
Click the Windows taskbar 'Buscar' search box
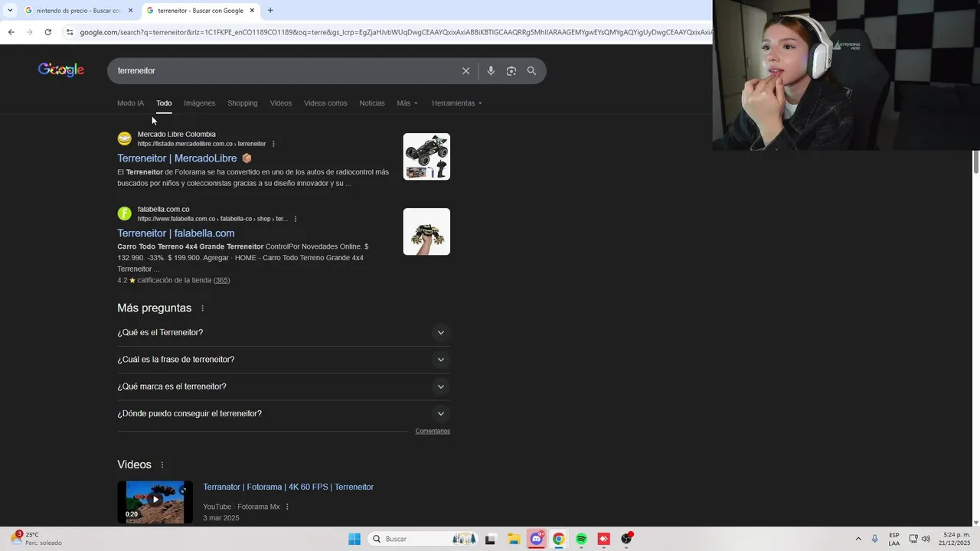tap(424, 539)
